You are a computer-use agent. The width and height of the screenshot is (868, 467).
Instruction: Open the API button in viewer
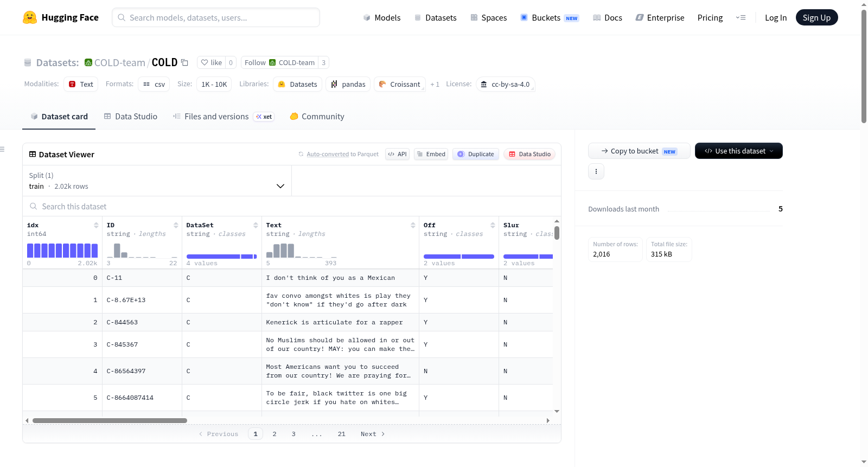click(x=397, y=154)
